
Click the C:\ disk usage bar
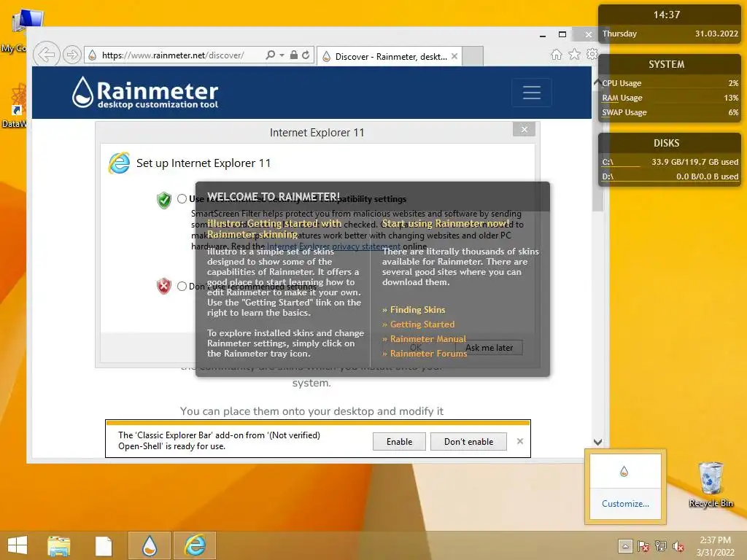tap(670, 162)
